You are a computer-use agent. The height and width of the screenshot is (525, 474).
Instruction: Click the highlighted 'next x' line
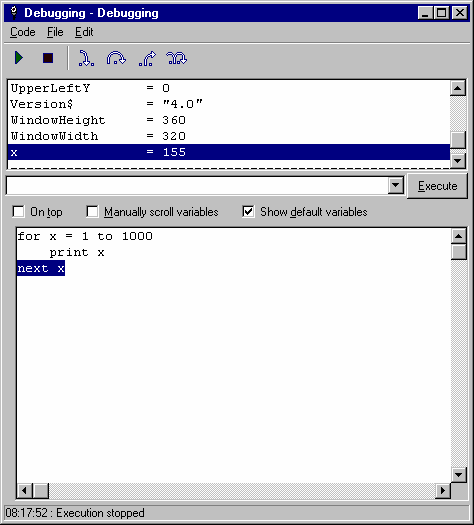41,269
